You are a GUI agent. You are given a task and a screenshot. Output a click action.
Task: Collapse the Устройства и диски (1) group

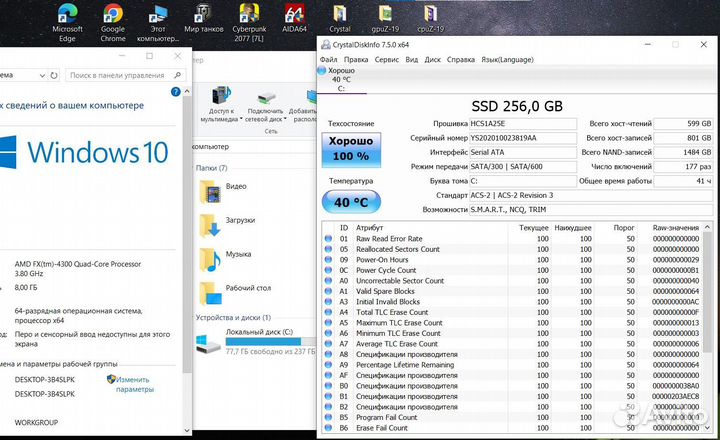point(233,318)
